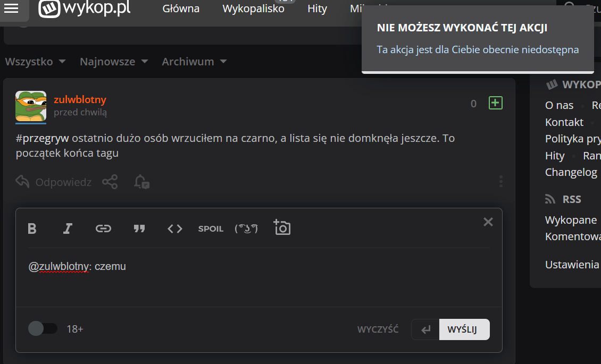Expand the Archiwum dropdown

194,62
